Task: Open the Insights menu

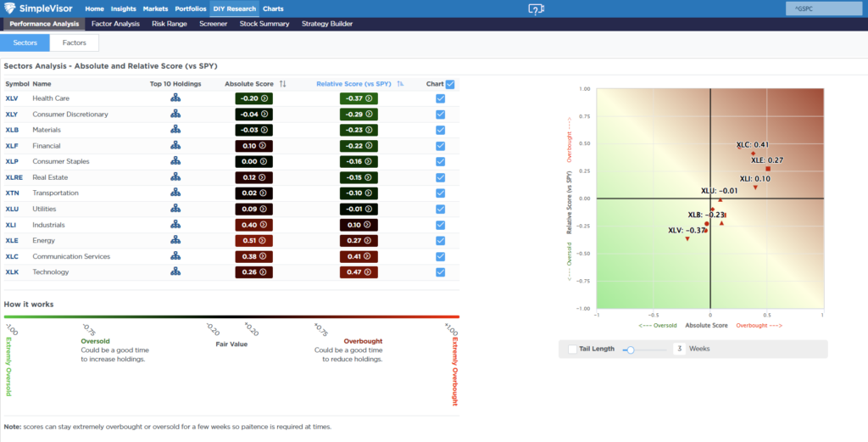Action: pyautogui.click(x=124, y=8)
